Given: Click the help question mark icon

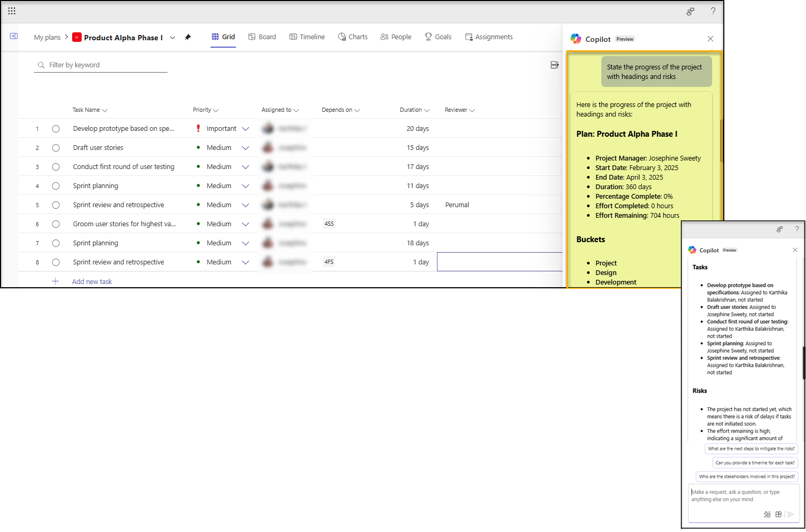Looking at the screenshot, I should tap(713, 11).
